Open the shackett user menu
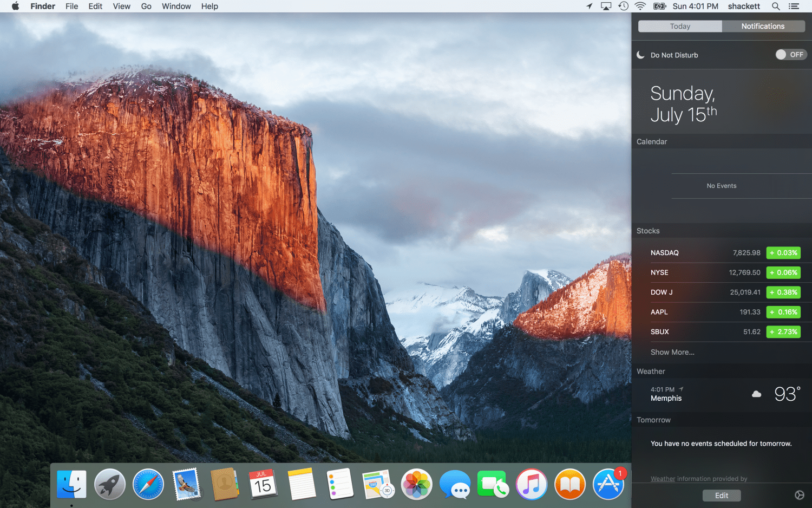This screenshot has height=508, width=812. 744,6
